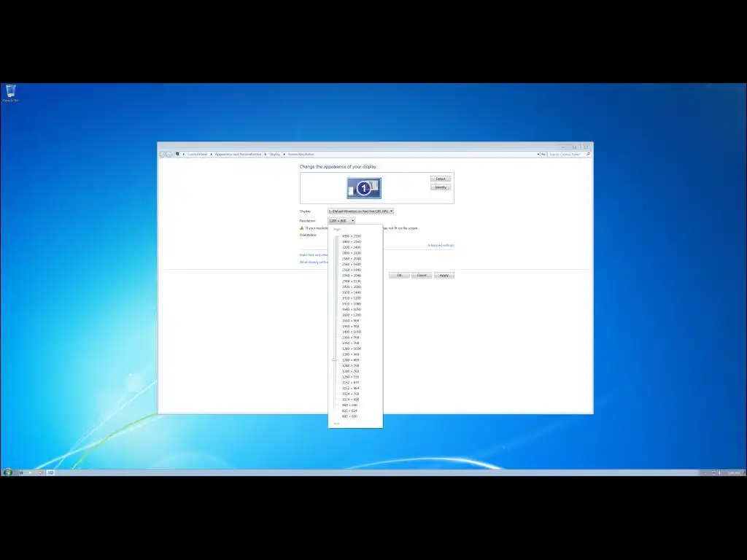
Task: Click the Identify button
Action: coord(441,187)
